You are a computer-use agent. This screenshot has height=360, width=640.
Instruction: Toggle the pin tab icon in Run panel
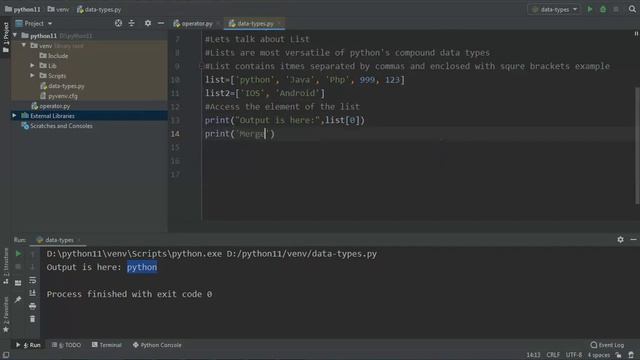[18, 300]
